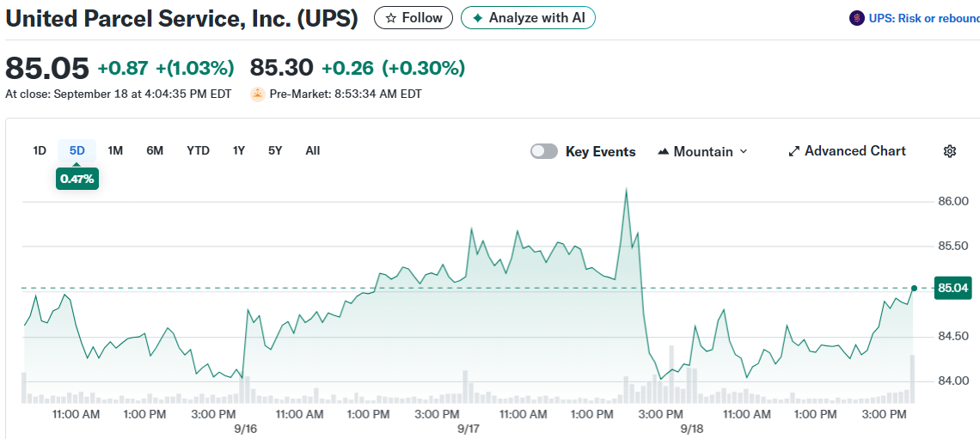Viewport: 980px width, 439px height.
Task: Click the Mountain chart type icon
Action: tap(664, 152)
